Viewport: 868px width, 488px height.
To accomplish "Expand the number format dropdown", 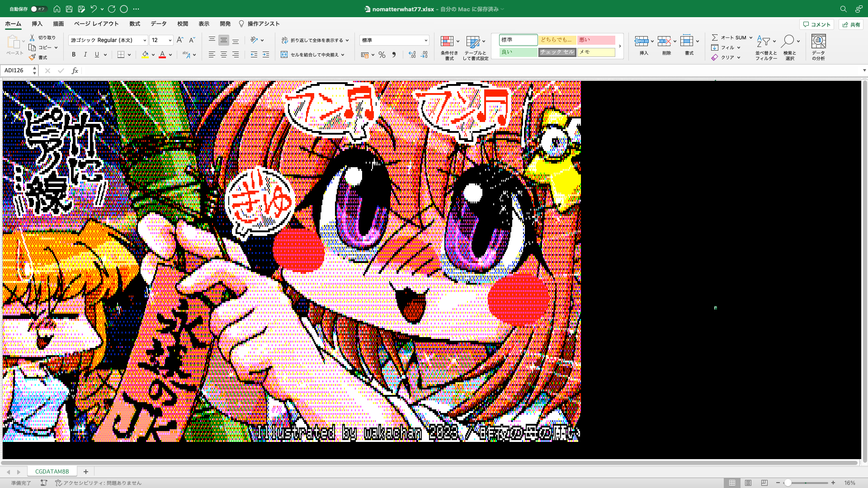I will click(425, 40).
